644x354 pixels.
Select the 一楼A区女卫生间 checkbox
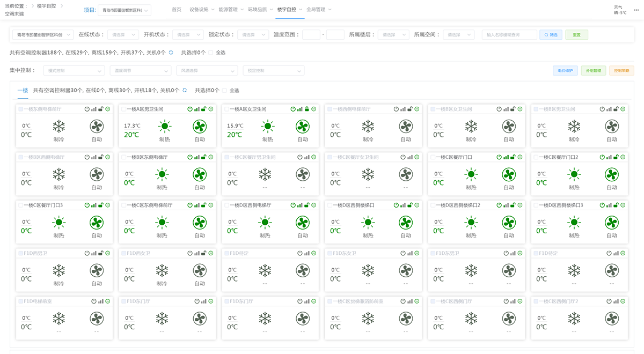(227, 109)
